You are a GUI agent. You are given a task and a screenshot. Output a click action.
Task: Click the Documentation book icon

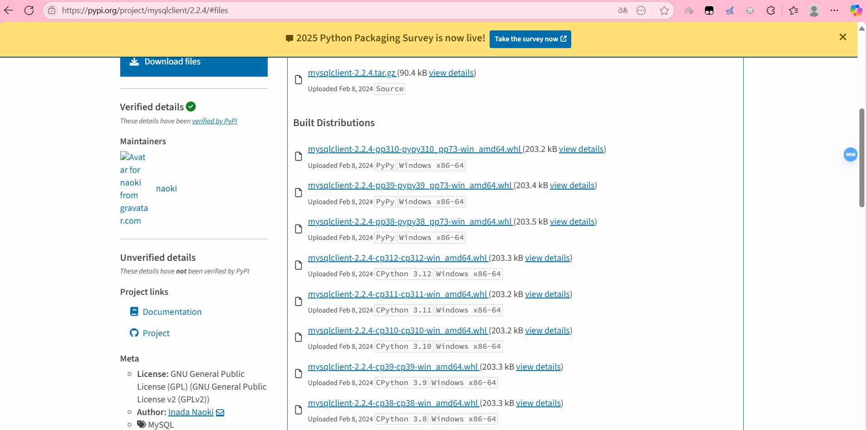pyautogui.click(x=134, y=312)
